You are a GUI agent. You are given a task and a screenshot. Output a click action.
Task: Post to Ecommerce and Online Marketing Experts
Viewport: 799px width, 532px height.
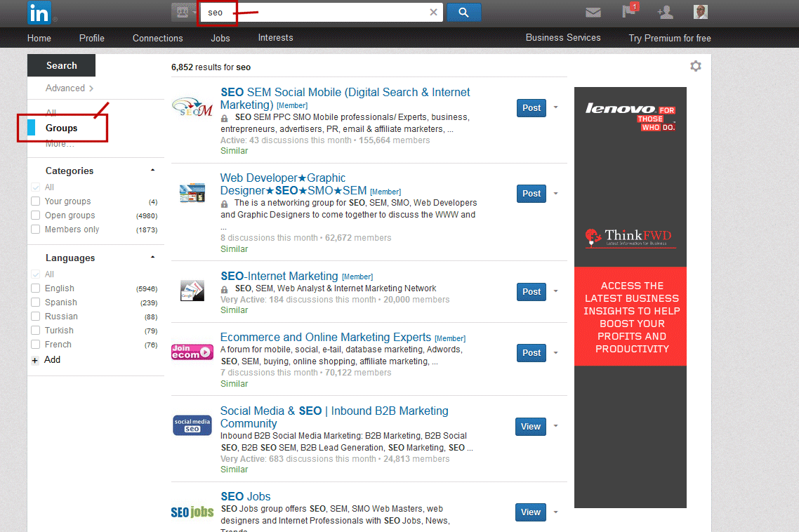[531, 352]
